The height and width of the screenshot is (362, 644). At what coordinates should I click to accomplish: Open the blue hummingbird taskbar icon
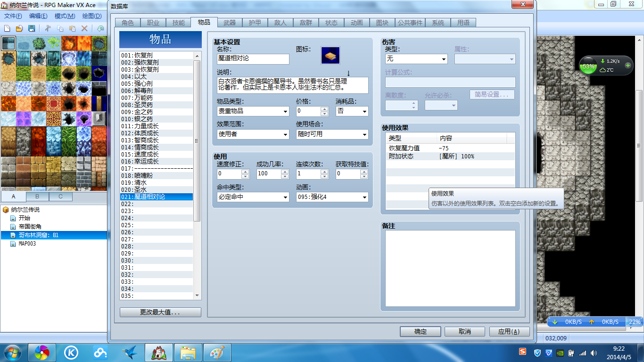[x=130, y=353]
